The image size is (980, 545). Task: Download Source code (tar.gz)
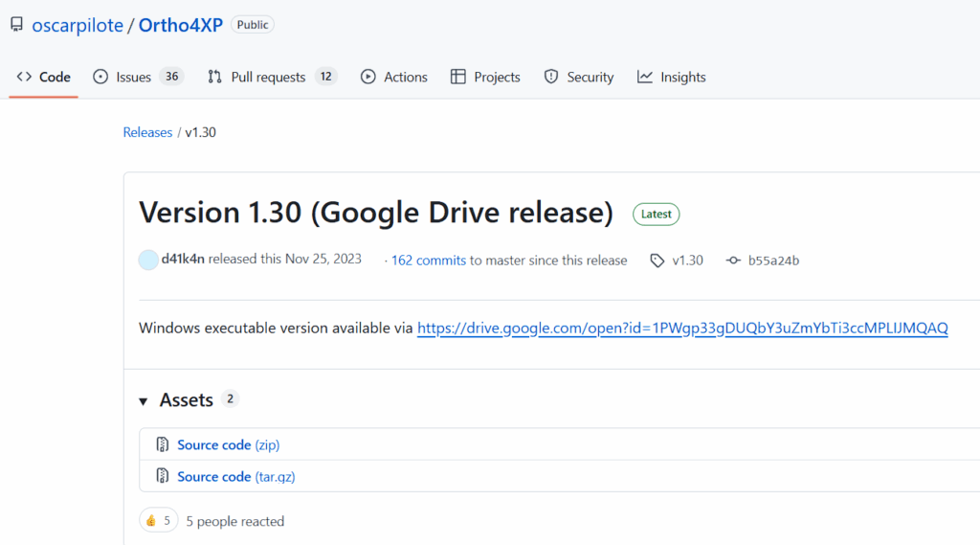[x=236, y=477]
